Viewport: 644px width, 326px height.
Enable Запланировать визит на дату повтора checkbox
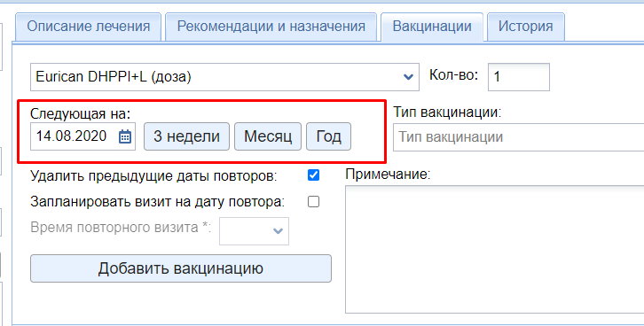point(313,202)
